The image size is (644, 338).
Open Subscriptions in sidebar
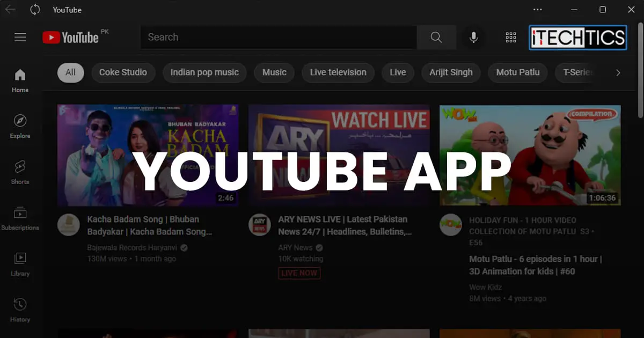[20, 218]
